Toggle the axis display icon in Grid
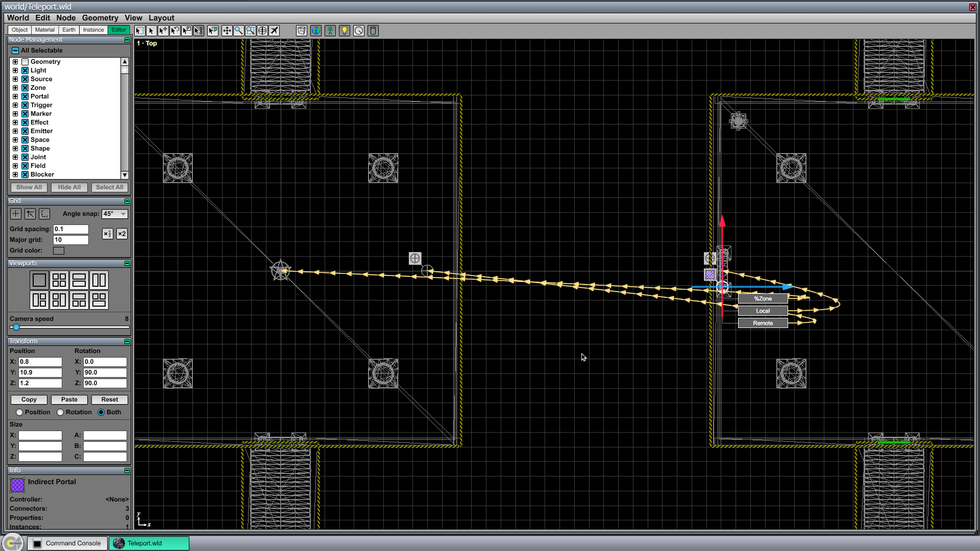The width and height of the screenshot is (980, 551). 44,214
